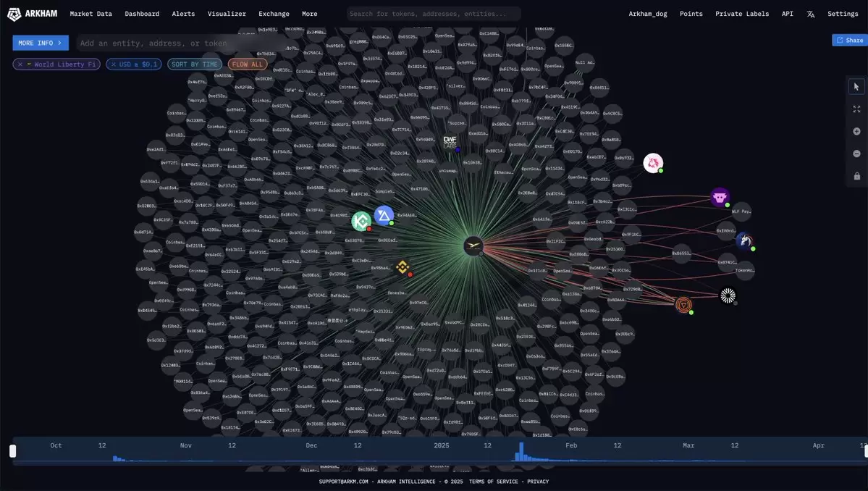Open the Terms of Service link
The width and height of the screenshot is (868, 491).
[493, 482]
